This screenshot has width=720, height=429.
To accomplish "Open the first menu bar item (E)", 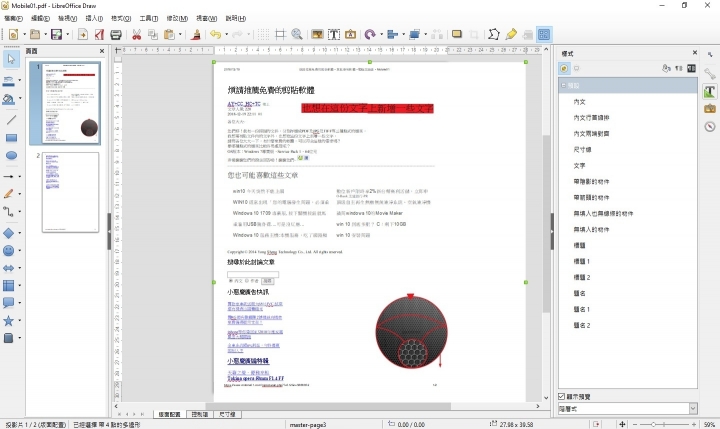I will (x=13, y=18).
